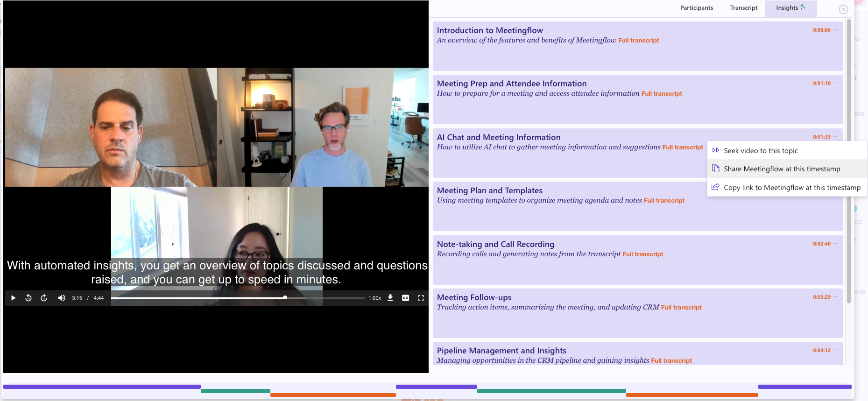868x401 pixels.
Task: Select the AI Chat and Meeting Information title
Action: (x=499, y=137)
